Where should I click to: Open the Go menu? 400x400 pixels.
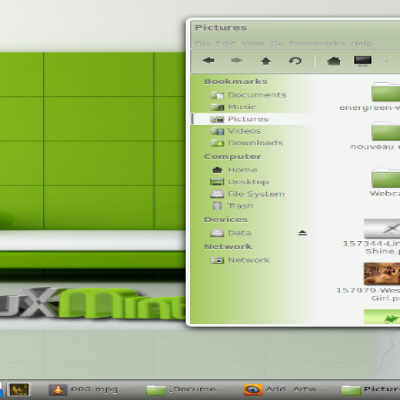pyautogui.click(x=277, y=43)
